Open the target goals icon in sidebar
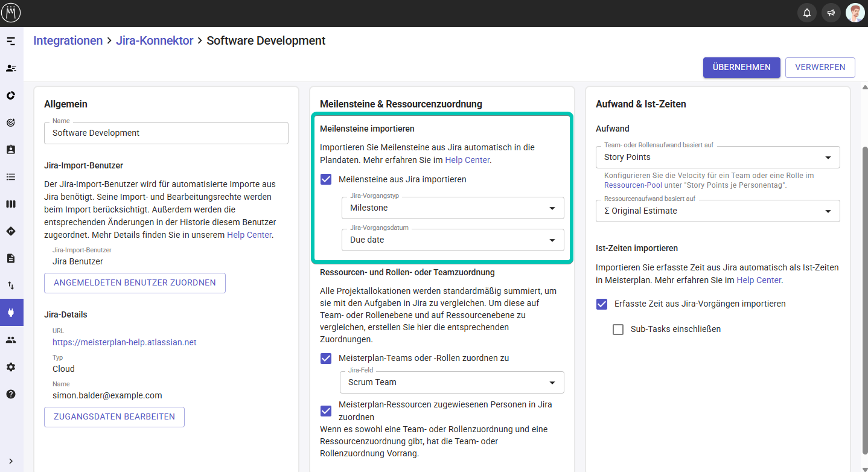Viewport: 868px width, 472px height. point(11,123)
